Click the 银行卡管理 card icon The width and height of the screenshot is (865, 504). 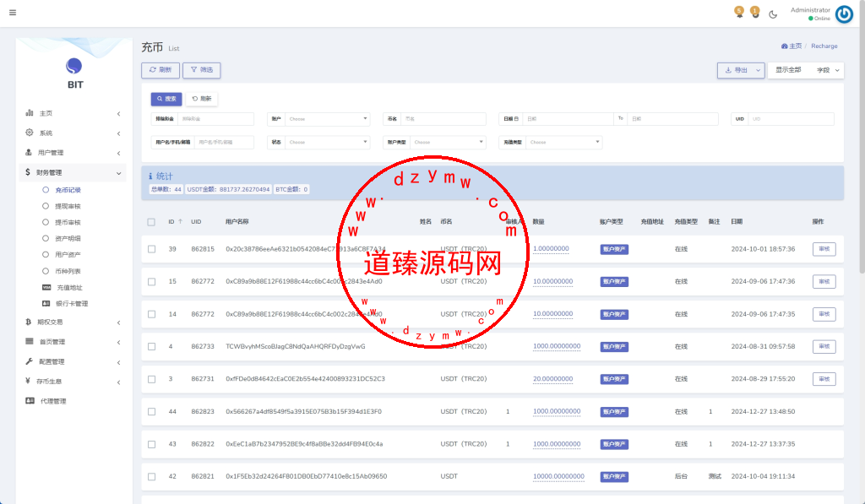pos(46,303)
